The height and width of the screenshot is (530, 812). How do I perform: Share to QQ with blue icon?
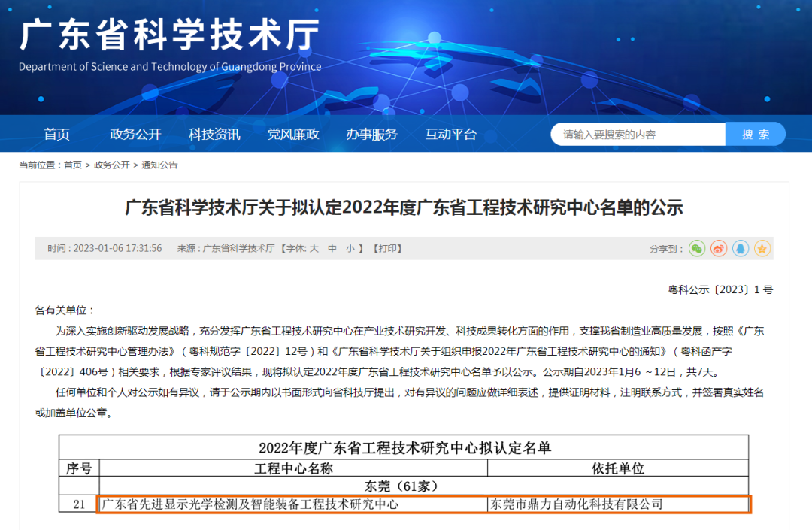coord(741,248)
